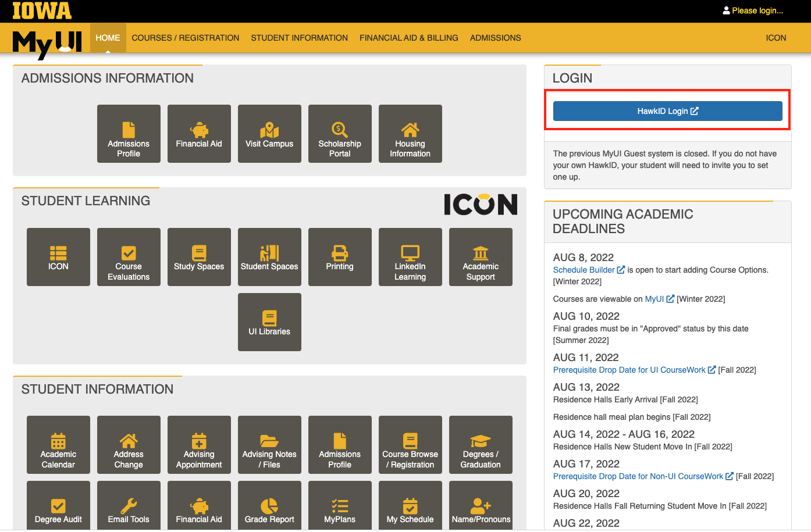The height and width of the screenshot is (532, 811).
Task: Open the Visit Campus map tile
Action: tap(269, 134)
